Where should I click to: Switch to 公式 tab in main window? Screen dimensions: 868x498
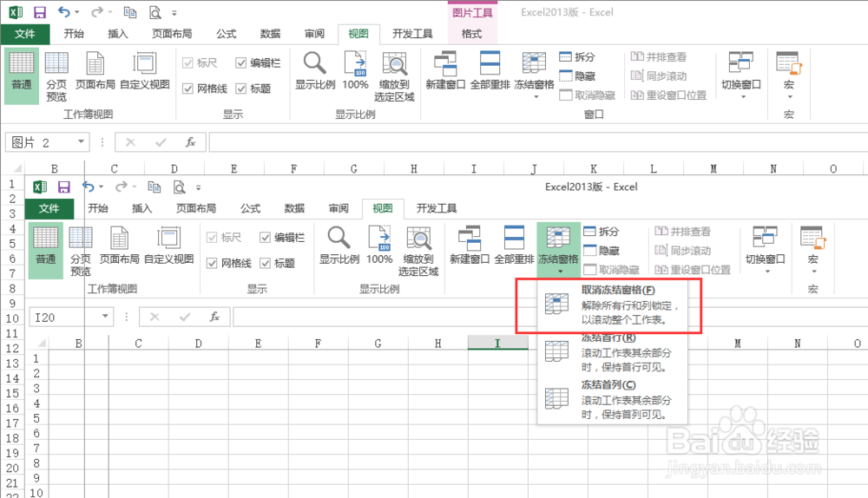pyautogui.click(x=226, y=34)
